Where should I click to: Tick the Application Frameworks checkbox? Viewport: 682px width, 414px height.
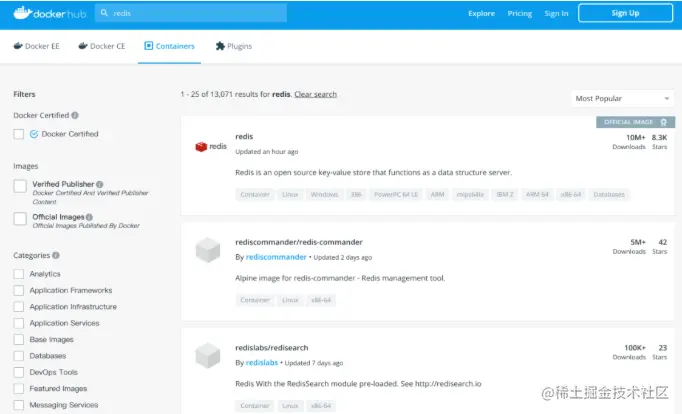(x=19, y=290)
